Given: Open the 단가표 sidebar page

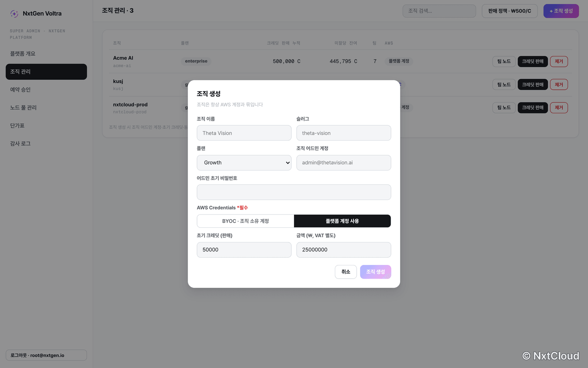Looking at the screenshot, I should point(46,126).
